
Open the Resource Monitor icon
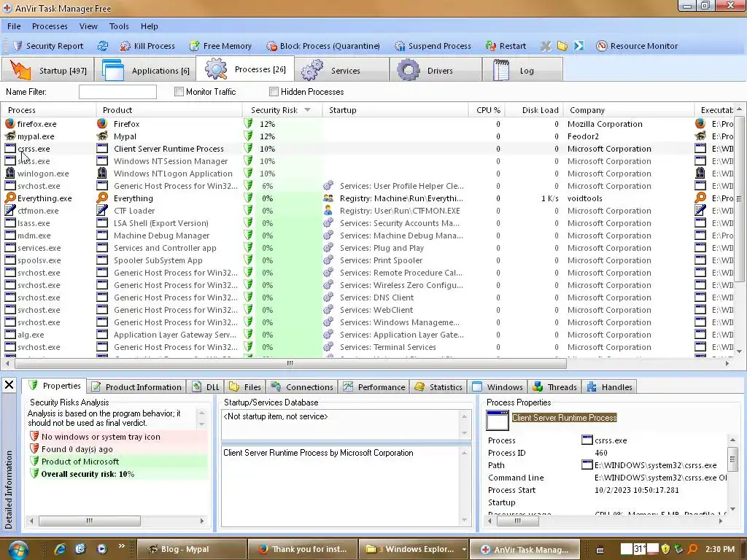tap(602, 46)
